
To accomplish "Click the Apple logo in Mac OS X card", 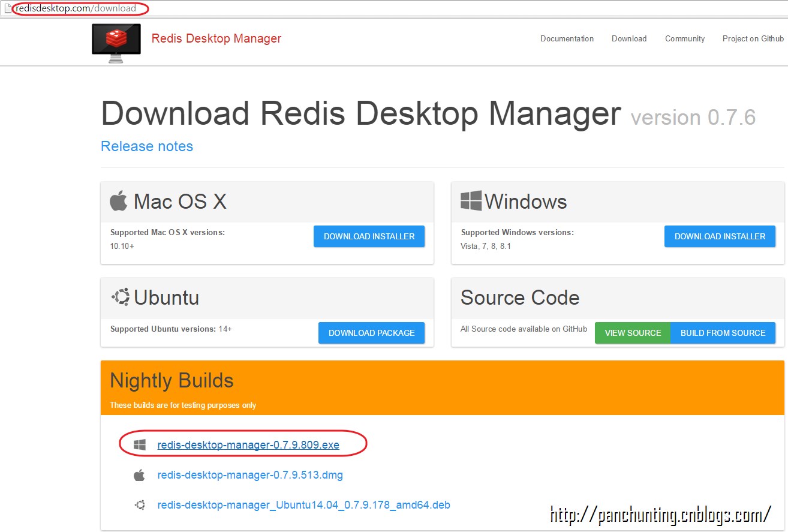I will pyautogui.click(x=119, y=201).
